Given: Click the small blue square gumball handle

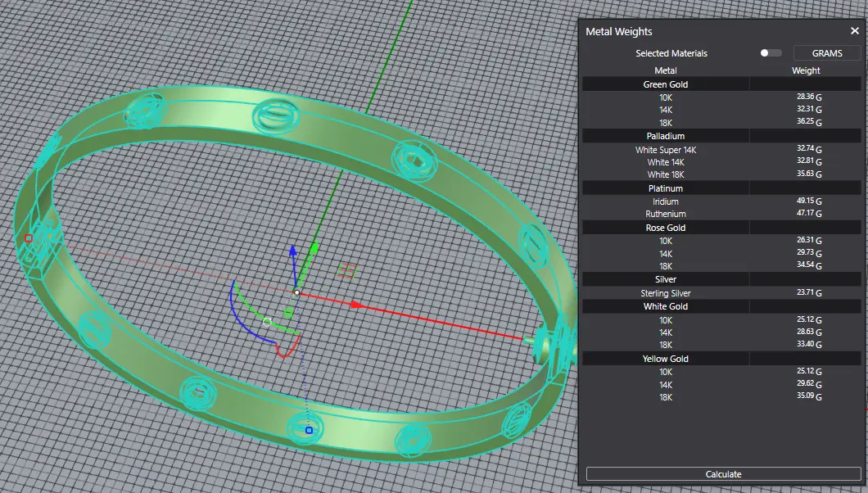Looking at the screenshot, I should 309,430.
